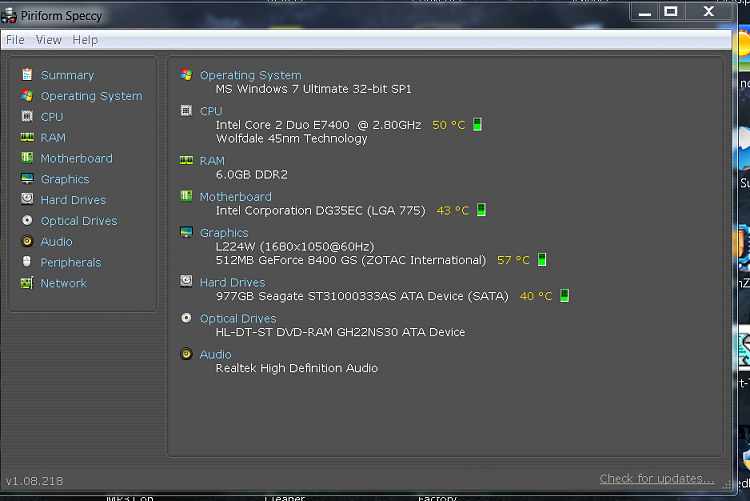Click the window resize grip in corner
Screen dimensions: 750x501
(727, 484)
